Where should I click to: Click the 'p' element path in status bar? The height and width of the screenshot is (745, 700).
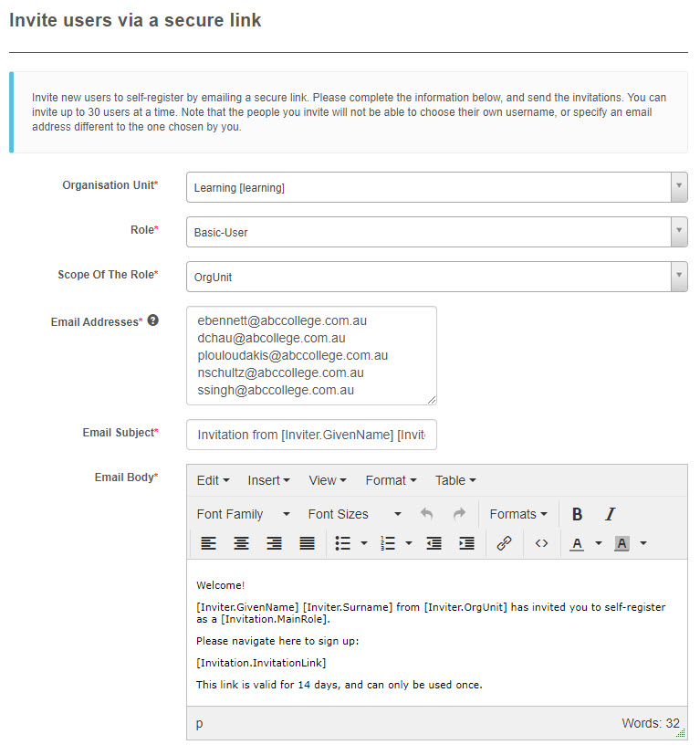[200, 724]
